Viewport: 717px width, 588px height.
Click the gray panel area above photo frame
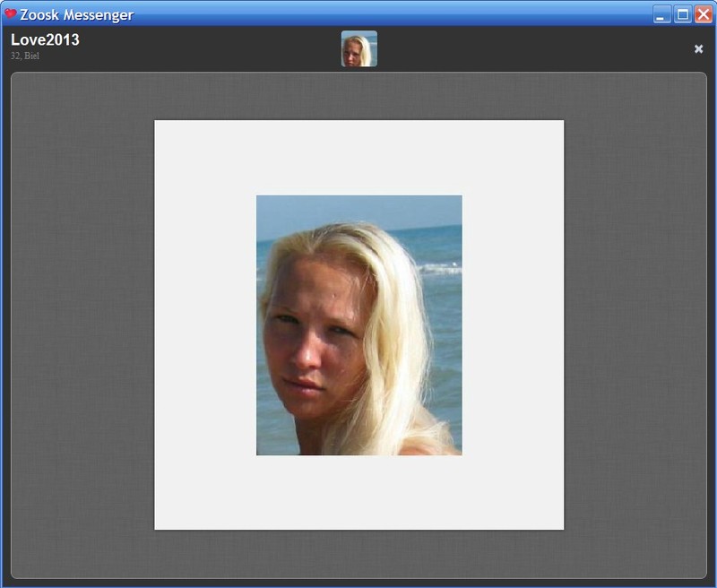359,96
